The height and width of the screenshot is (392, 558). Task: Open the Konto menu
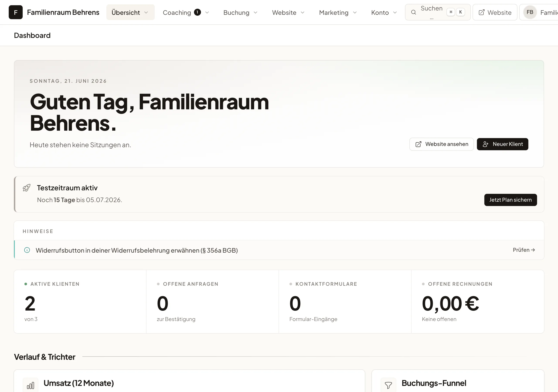pos(384,12)
